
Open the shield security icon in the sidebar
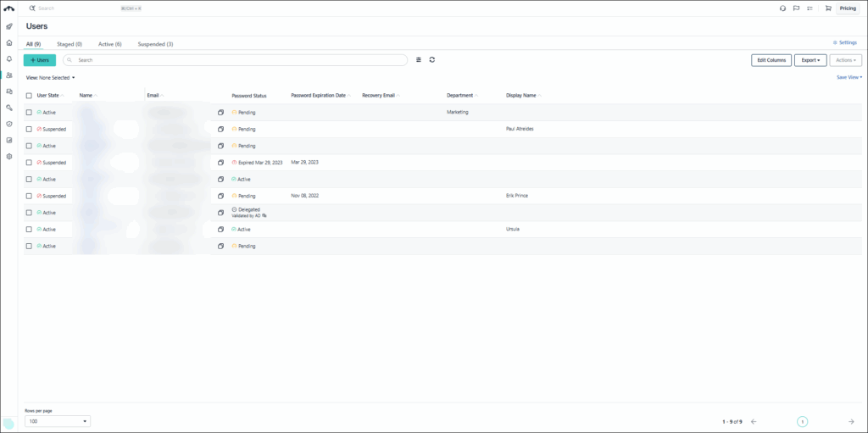tap(8, 124)
